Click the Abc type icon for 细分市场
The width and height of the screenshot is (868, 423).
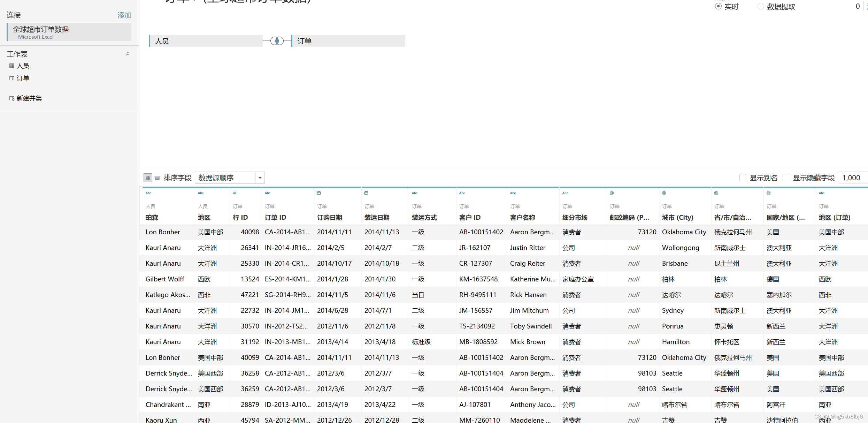(x=565, y=193)
